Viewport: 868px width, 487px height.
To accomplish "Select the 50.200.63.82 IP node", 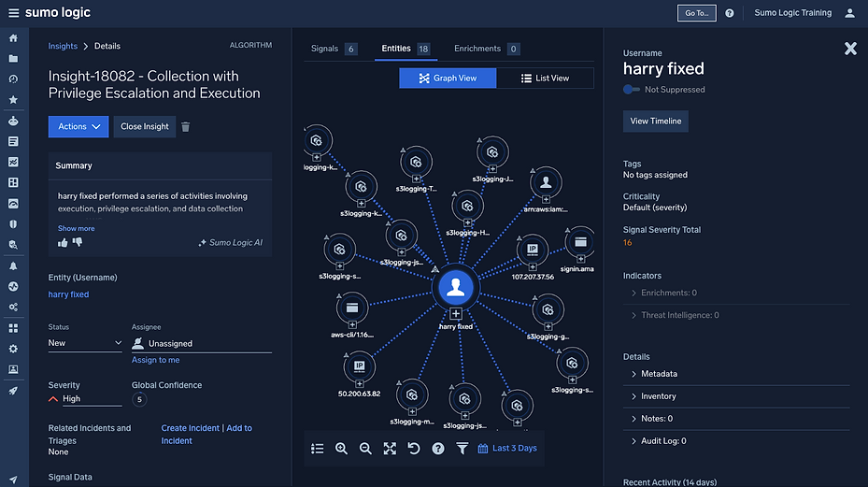I will tap(360, 366).
